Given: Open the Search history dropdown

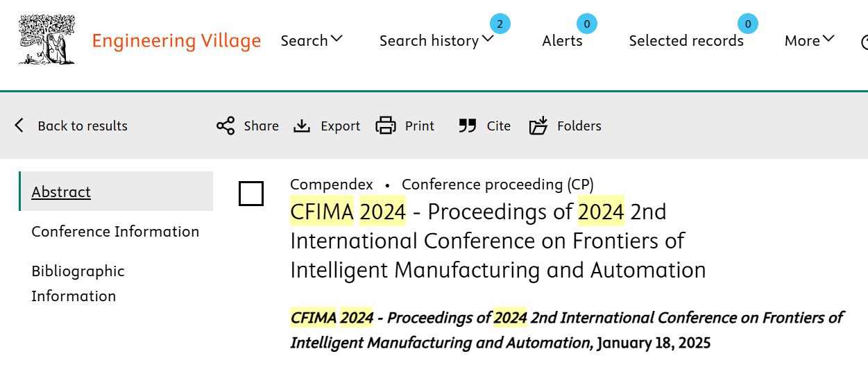Looking at the screenshot, I should coord(436,41).
